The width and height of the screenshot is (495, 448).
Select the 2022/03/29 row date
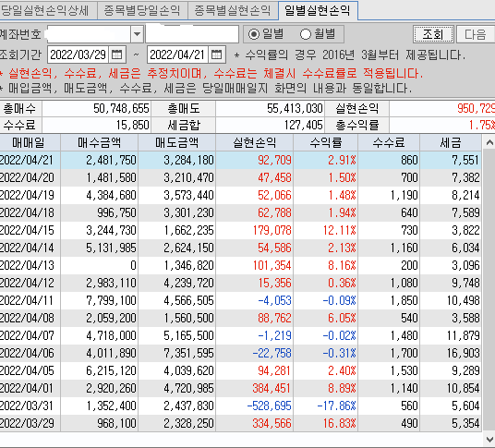[27, 423]
